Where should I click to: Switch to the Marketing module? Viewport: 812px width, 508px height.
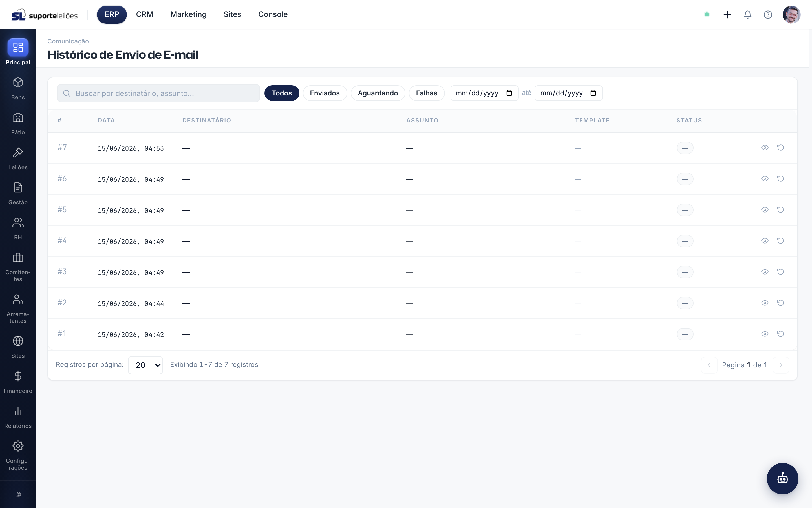point(188,14)
